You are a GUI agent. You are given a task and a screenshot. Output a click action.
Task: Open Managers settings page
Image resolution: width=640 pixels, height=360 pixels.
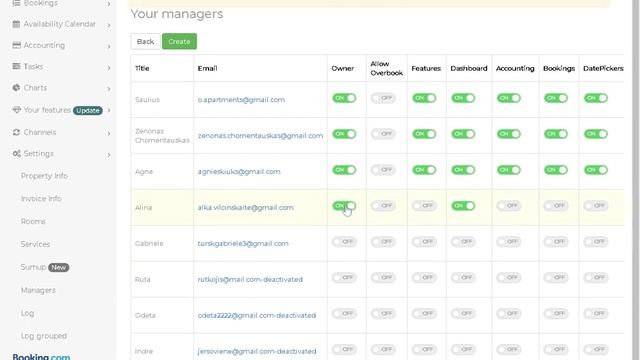pos(38,290)
